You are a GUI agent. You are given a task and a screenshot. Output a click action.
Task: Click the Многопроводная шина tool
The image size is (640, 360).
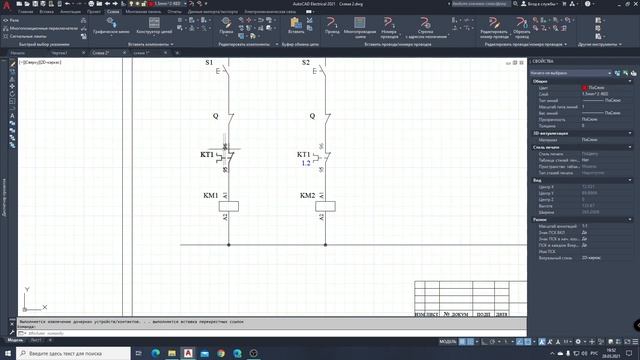[x=360, y=27]
